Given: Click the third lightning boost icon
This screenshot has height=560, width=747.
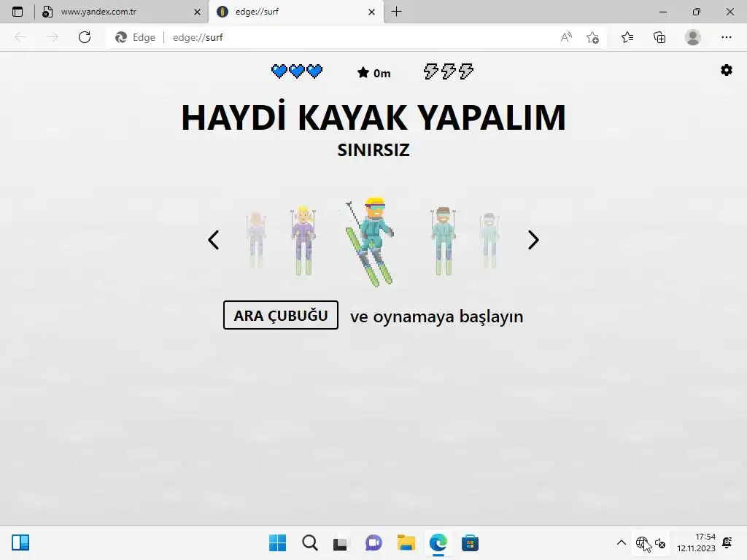Looking at the screenshot, I should (466, 71).
